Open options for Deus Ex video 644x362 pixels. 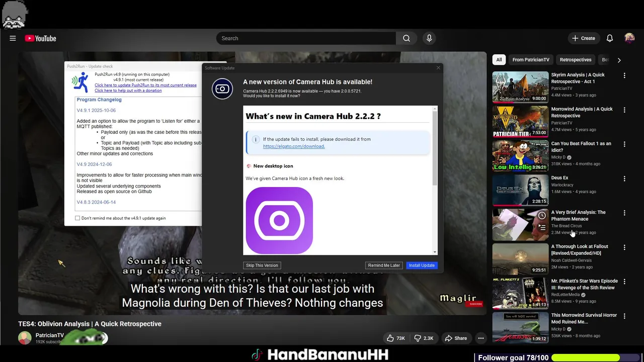[x=624, y=178]
